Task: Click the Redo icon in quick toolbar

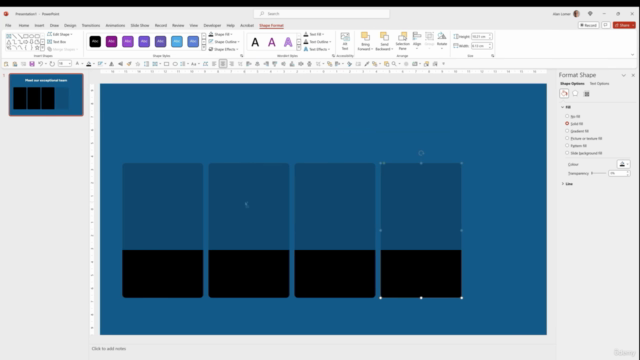Action: coord(52,64)
